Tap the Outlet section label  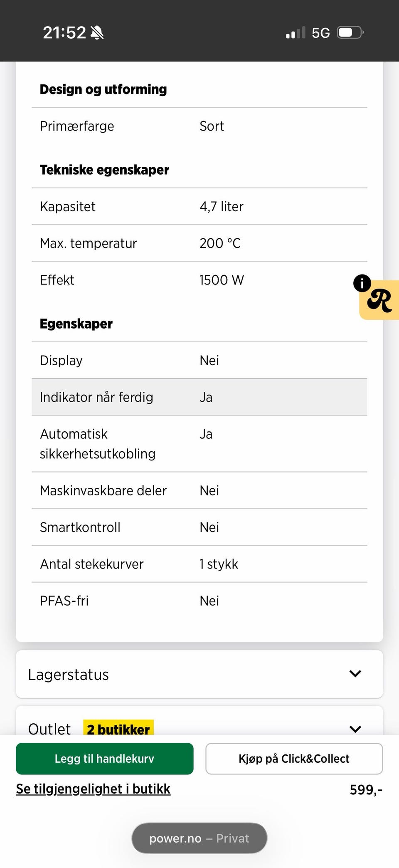(x=49, y=729)
